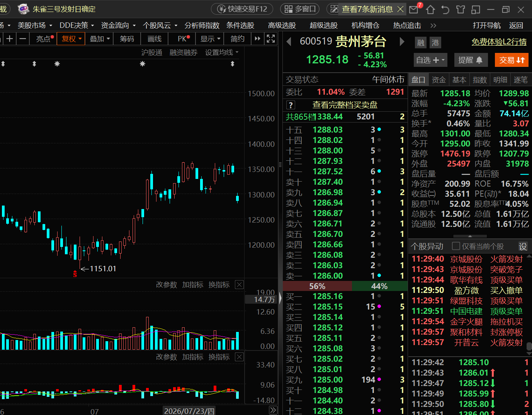
Task: Zoom in the K-line chart with plus icon
Action: click(x=10, y=39)
